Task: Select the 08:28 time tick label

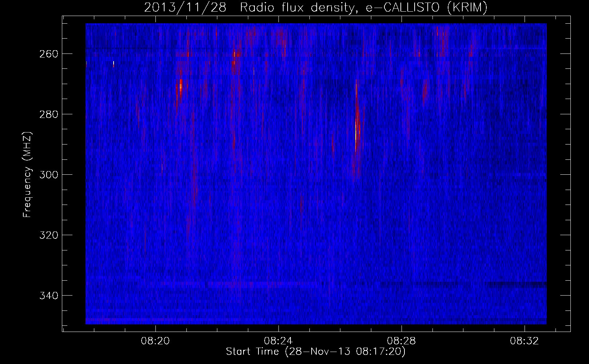Action: 402,341
